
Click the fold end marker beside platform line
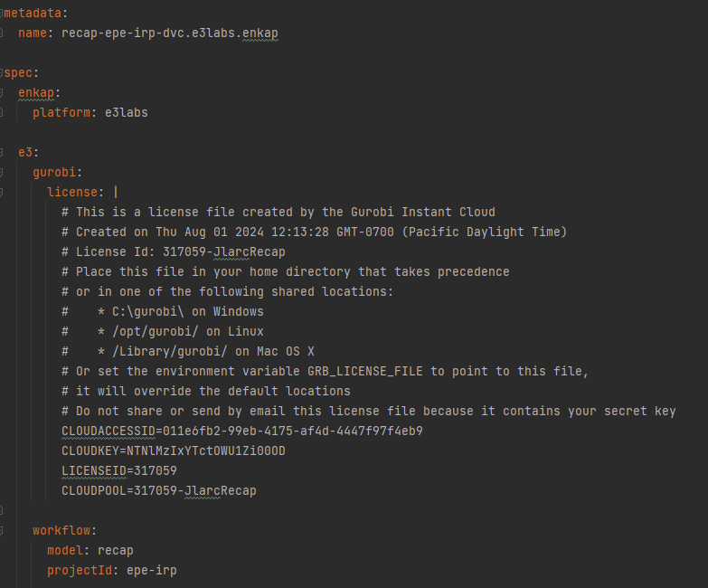tap(1, 112)
